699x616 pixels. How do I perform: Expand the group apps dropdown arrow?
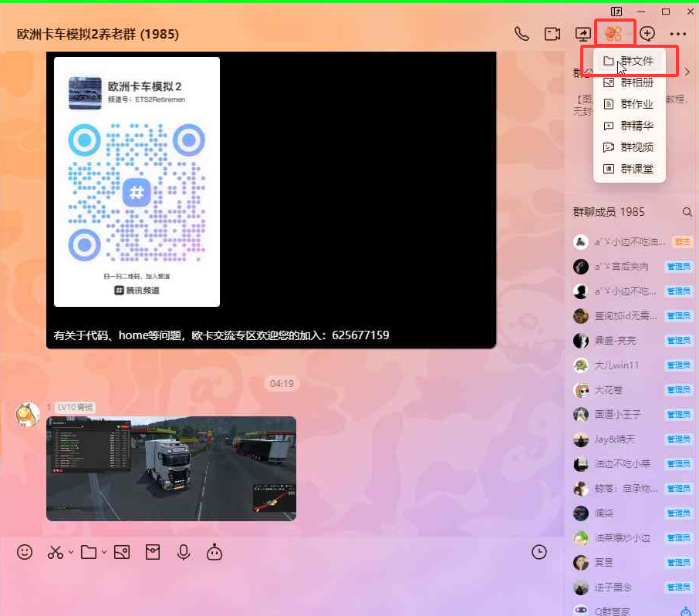629,34
